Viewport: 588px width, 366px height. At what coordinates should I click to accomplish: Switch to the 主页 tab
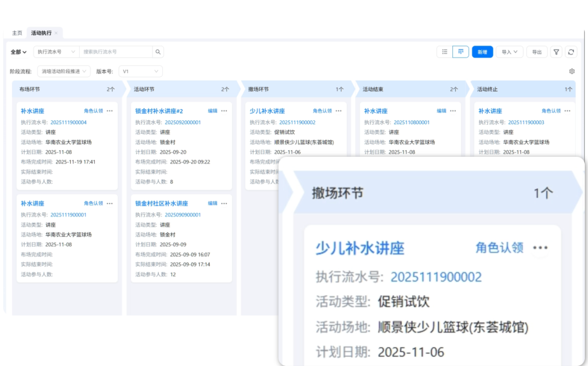16,33
